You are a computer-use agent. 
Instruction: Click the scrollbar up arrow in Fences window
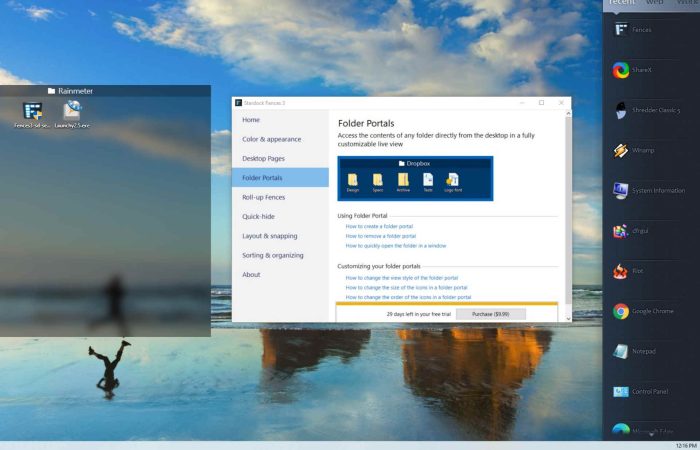coord(568,113)
